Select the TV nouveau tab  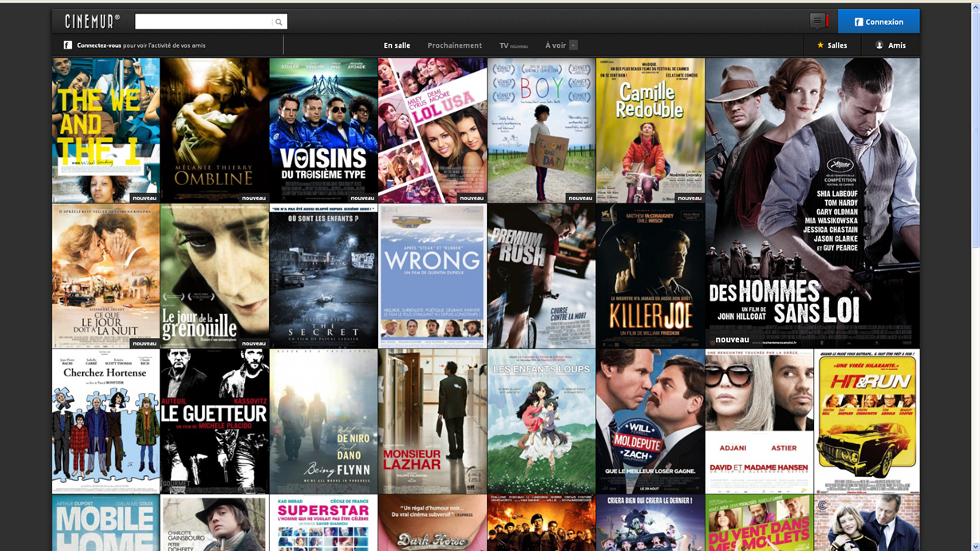[x=513, y=45]
